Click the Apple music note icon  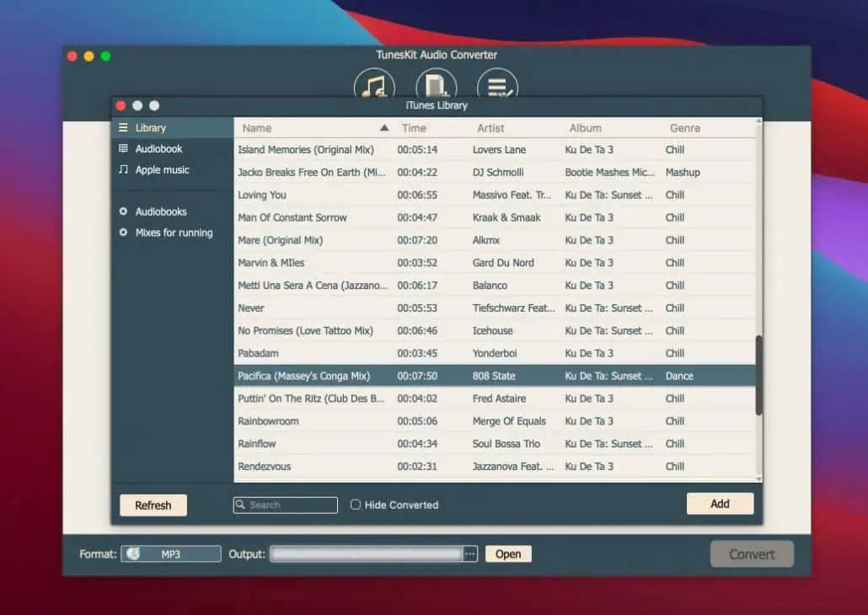click(x=123, y=169)
